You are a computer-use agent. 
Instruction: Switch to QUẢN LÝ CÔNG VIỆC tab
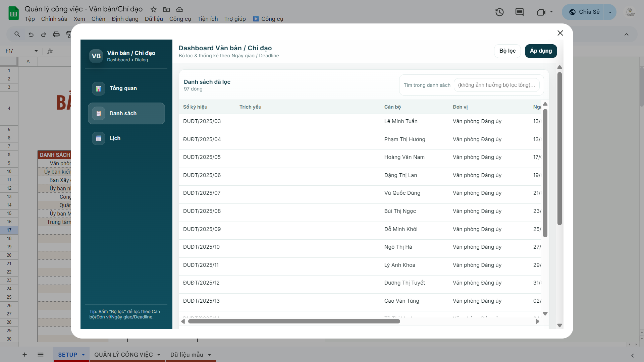123,355
